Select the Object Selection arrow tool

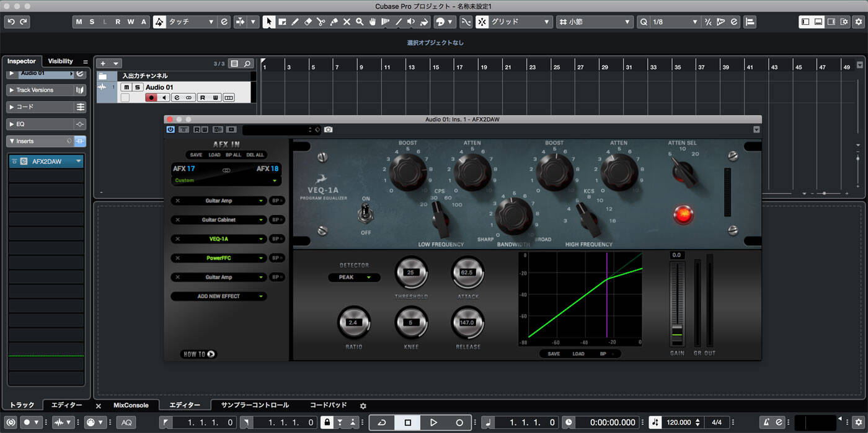(269, 22)
